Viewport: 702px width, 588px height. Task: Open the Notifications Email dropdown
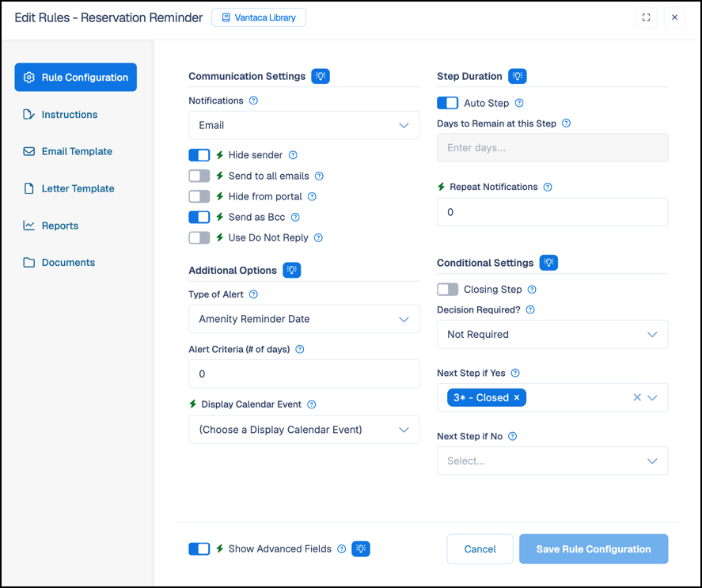(304, 125)
